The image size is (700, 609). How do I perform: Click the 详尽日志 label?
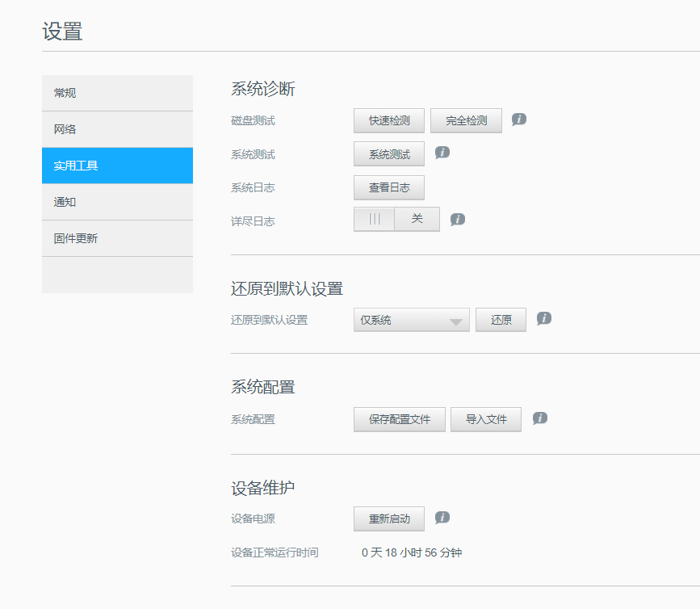click(x=253, y=221)
